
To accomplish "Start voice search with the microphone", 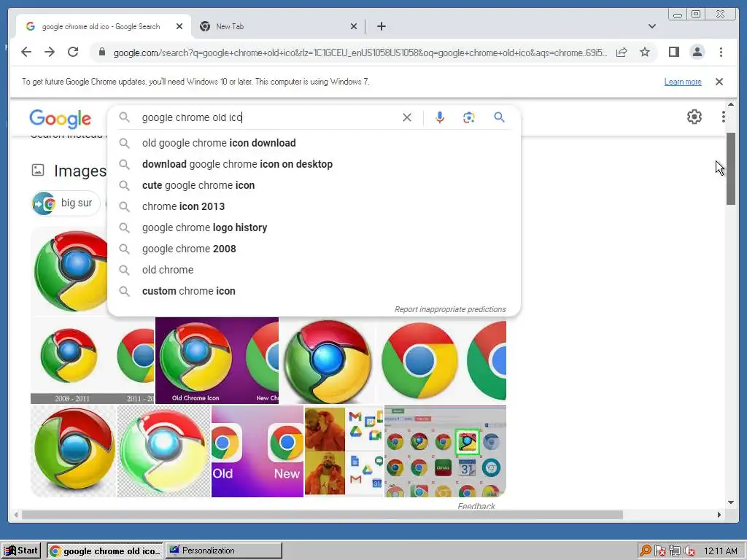I will 440,117.
